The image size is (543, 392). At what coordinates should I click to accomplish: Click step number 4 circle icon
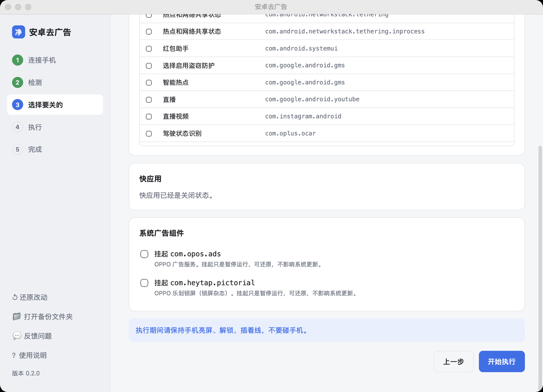(17, 127)
